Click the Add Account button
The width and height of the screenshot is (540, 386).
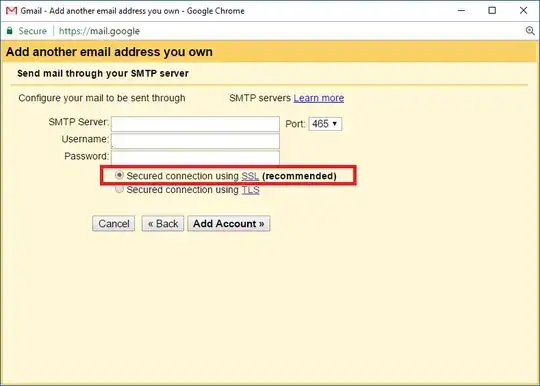coord(229,223)
